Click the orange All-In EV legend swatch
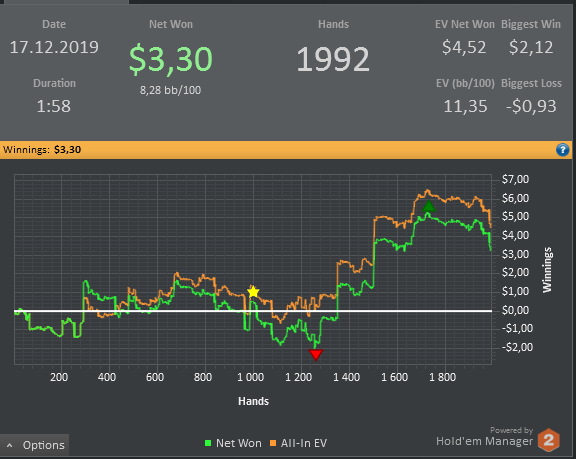The image size is (576, 459). click(x=273, y=443)
